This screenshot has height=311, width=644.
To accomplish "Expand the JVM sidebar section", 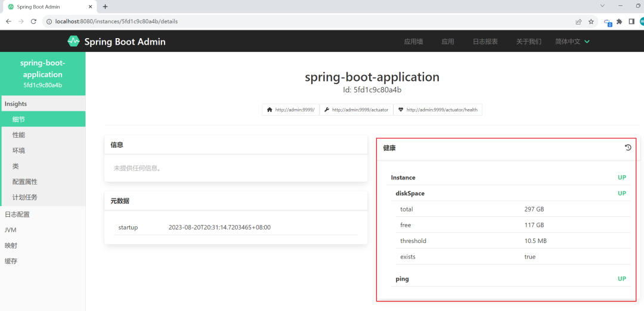I will click(x=43, y=230).
